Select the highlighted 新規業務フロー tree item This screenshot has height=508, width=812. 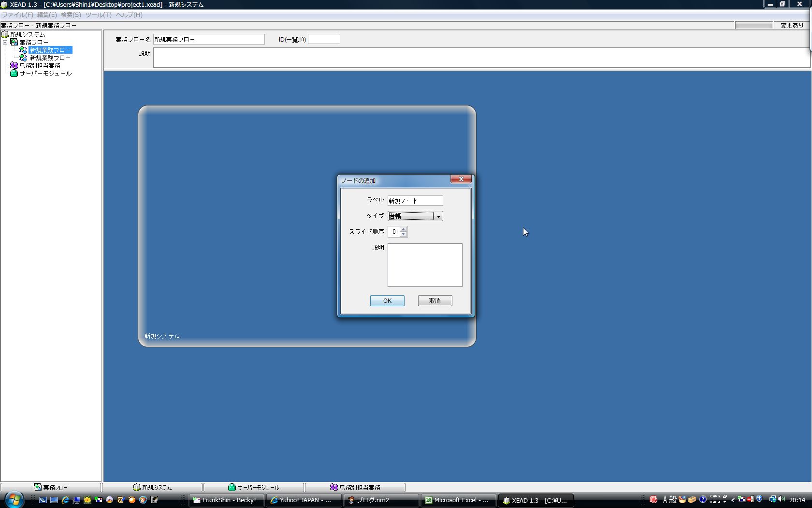(x=50, y=50)
